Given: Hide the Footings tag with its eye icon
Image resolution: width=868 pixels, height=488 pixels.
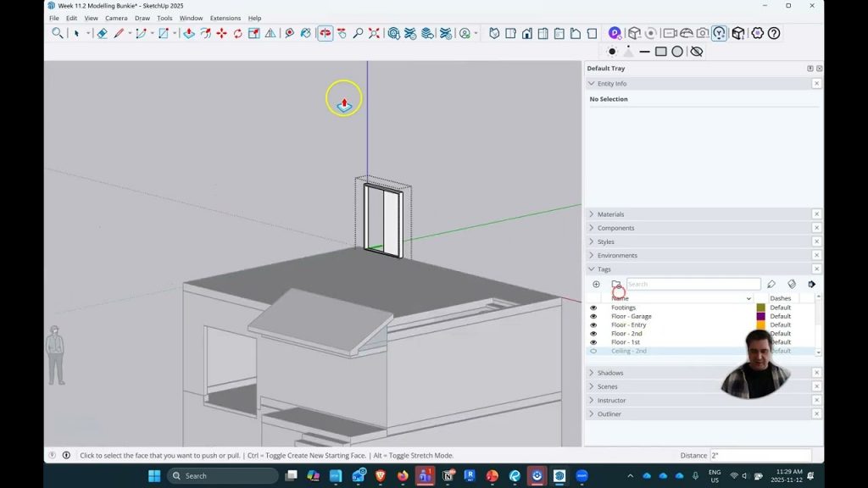Looking at the screenshot, I should coord(593,308).
